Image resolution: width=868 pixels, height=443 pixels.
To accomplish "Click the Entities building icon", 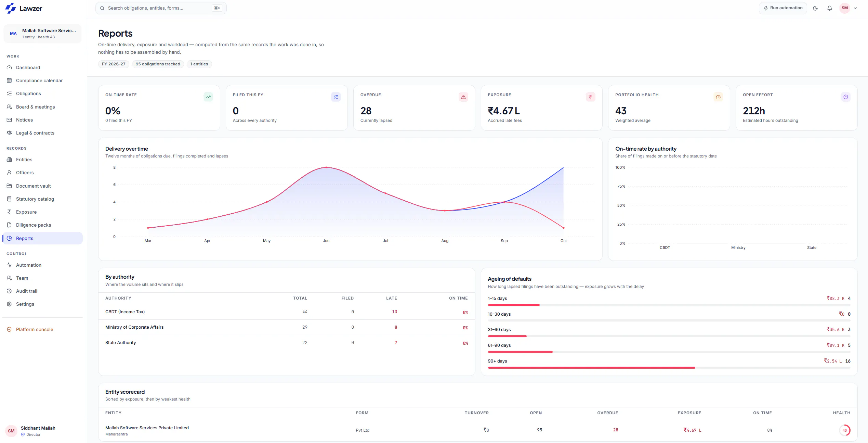I will [x=9, y=160].
